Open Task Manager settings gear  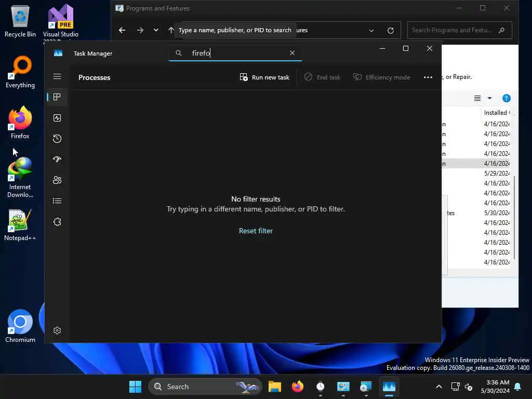click(x=57, y=330)
